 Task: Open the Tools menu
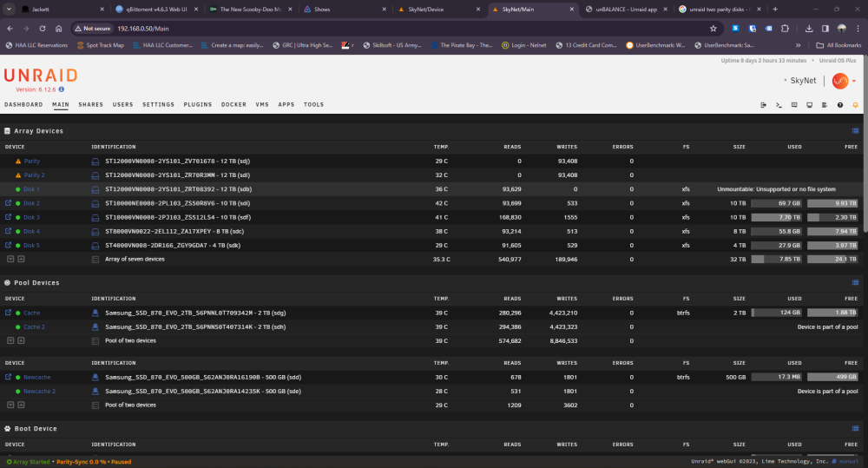[313, 105]
